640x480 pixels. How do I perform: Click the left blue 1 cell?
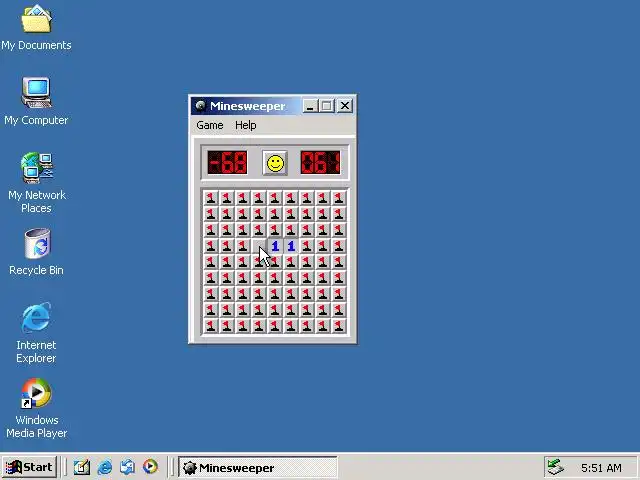coord(275,246)
